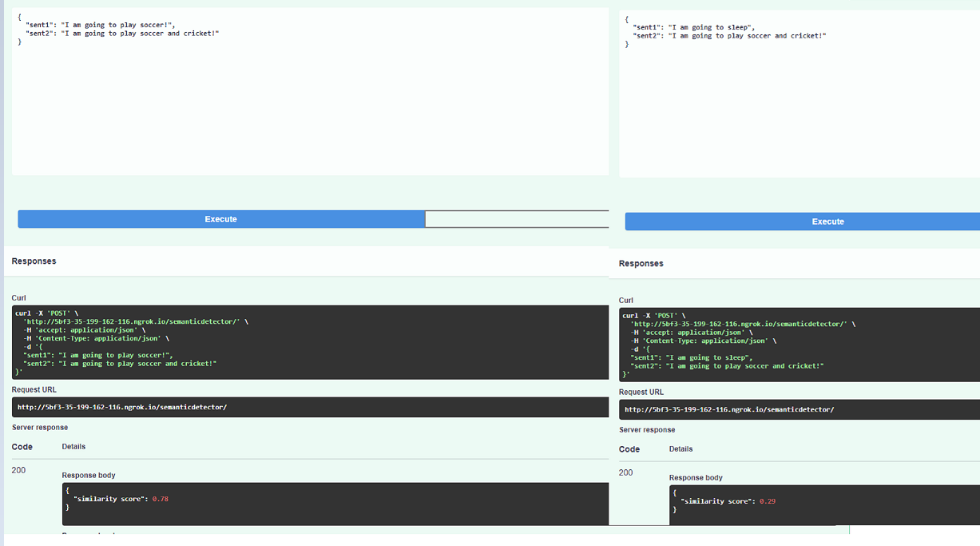Click right response body with score 0.29
This screenshot has height=546, width=980.
pyautogui.click(x=824, y=505)
